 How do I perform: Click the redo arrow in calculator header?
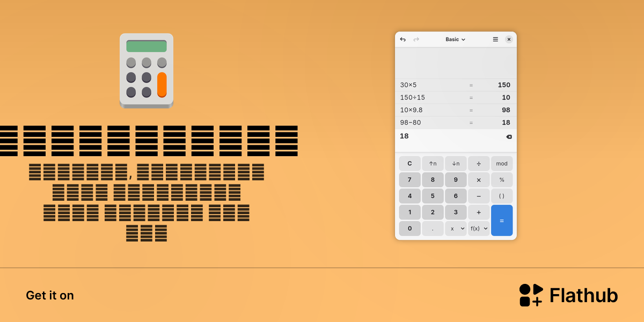click(x=416, y=39)
